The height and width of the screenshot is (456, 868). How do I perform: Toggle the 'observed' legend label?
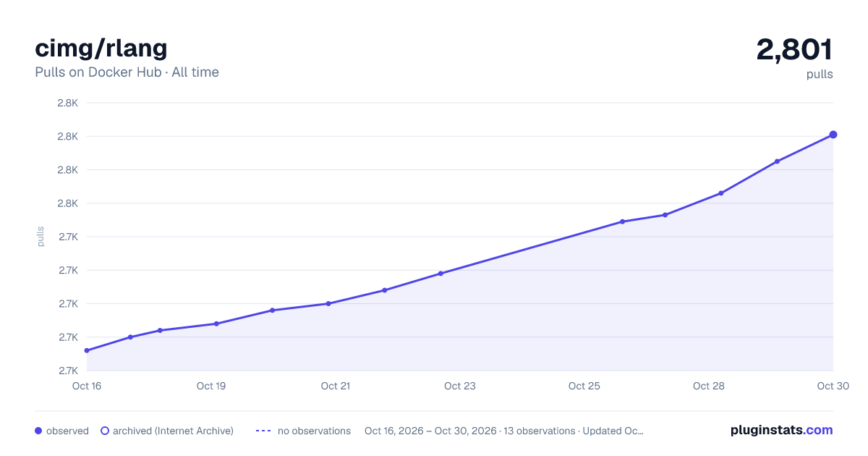click(67, 431)
